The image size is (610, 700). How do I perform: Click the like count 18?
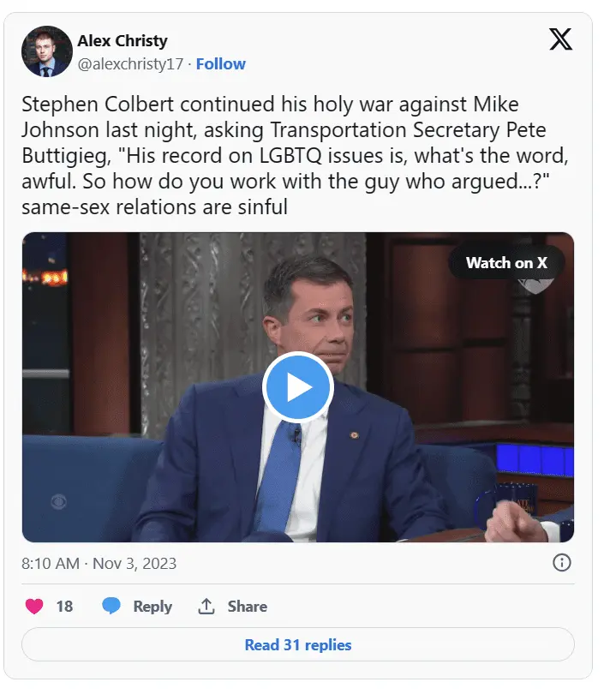pyautogui.click(x=64, y=607)
